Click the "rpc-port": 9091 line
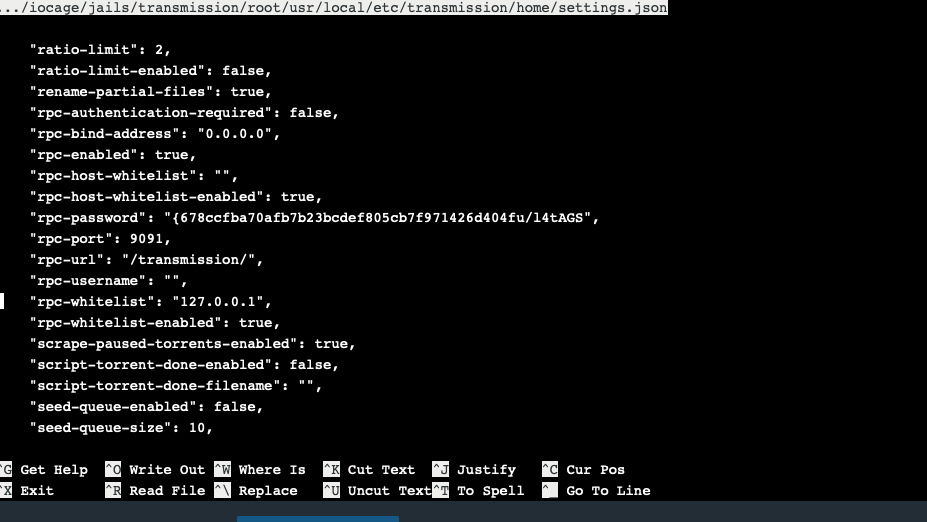Image resolution: width=927 pixels, height=522 pixels. (100, 239)
